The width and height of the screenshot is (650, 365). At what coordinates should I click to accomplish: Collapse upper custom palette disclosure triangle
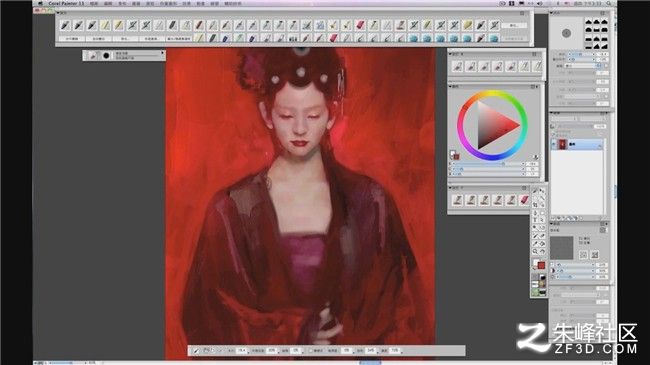click(x=451, y=54)
